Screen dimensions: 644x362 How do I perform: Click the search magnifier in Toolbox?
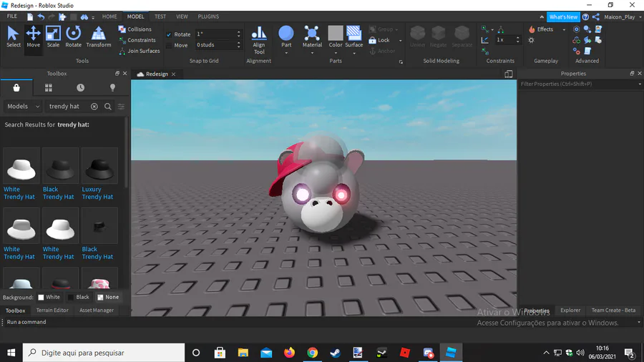(107, 107)
